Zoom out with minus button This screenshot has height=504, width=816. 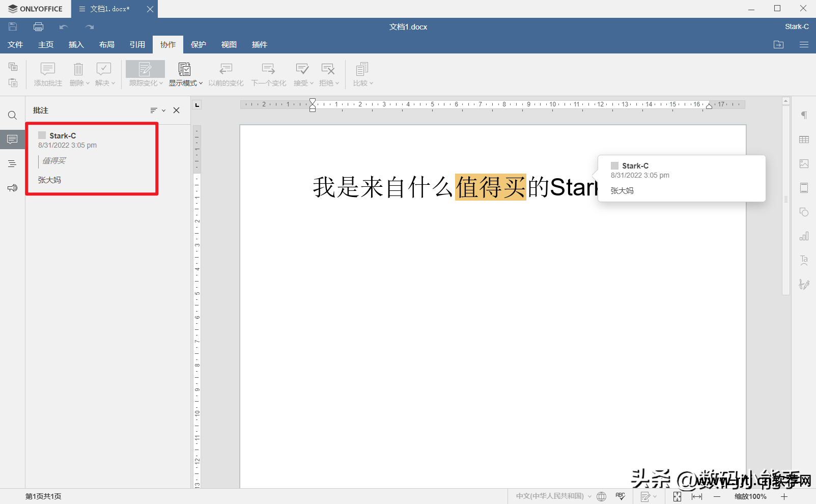(x=717, y=496)
